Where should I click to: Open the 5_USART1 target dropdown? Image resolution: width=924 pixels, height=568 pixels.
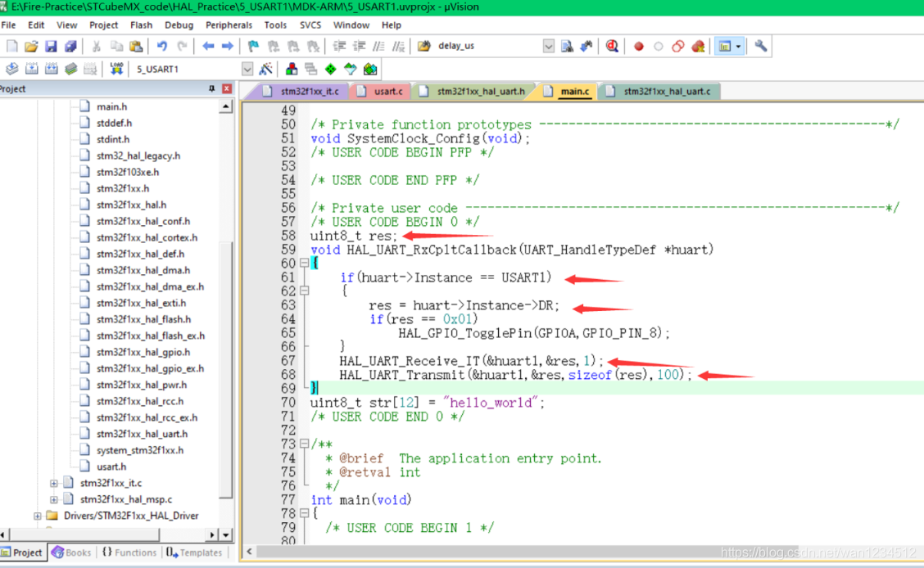point(247,70)
